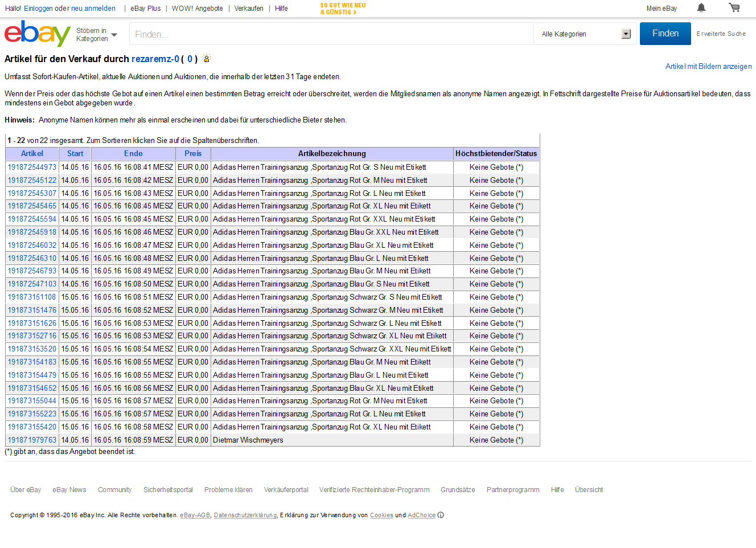Viewport: 756px width, 548px height.
Task: Open item number 191873154652
Action: click(x=32, y=388)
